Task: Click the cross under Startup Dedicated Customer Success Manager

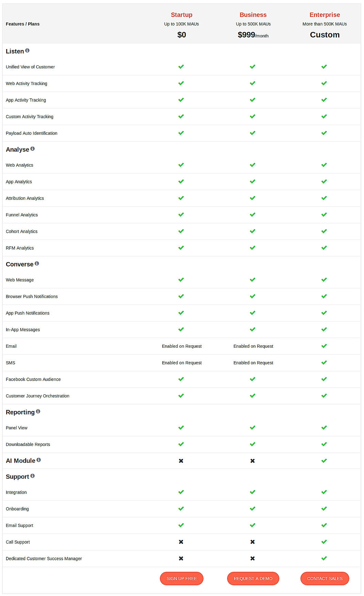Action: [x=181, y=558]
